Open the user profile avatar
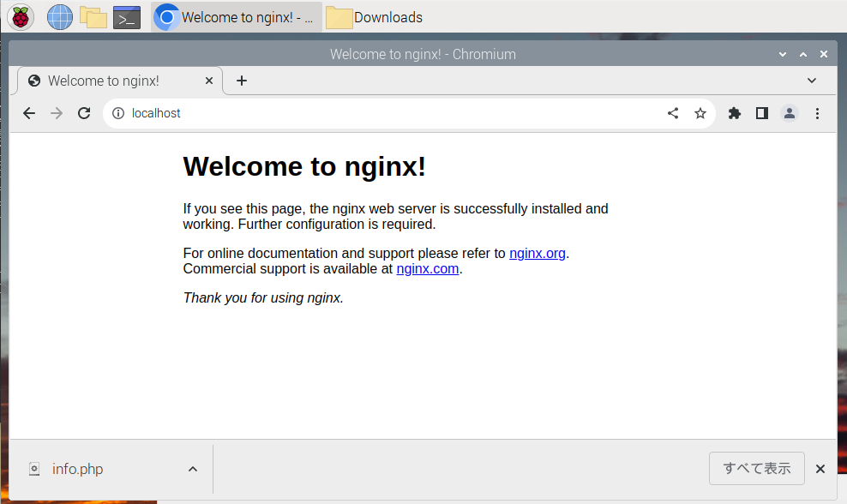Screen dimensions: 847x504 (790, 113)
